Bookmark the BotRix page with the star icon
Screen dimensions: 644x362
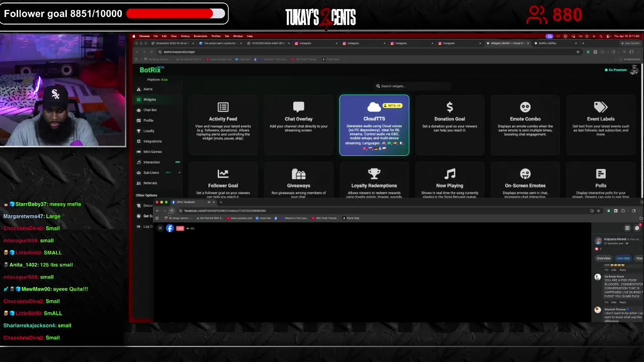578,52
